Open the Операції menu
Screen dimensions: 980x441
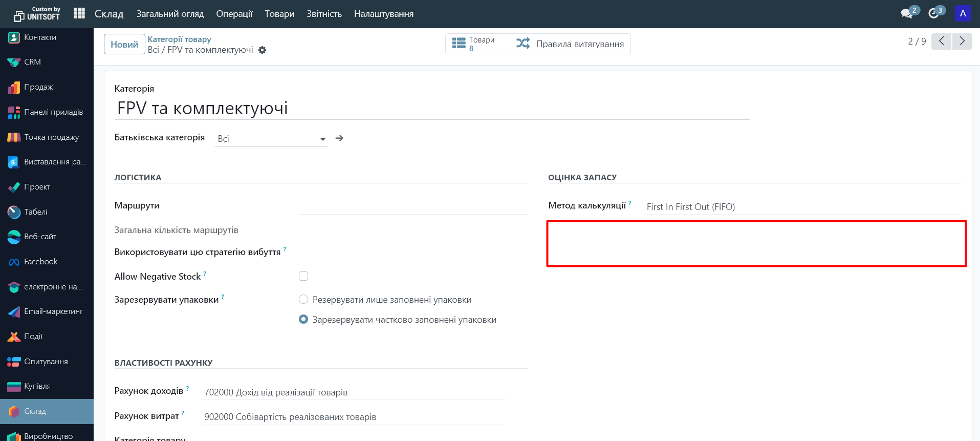(x=234, y=14)
